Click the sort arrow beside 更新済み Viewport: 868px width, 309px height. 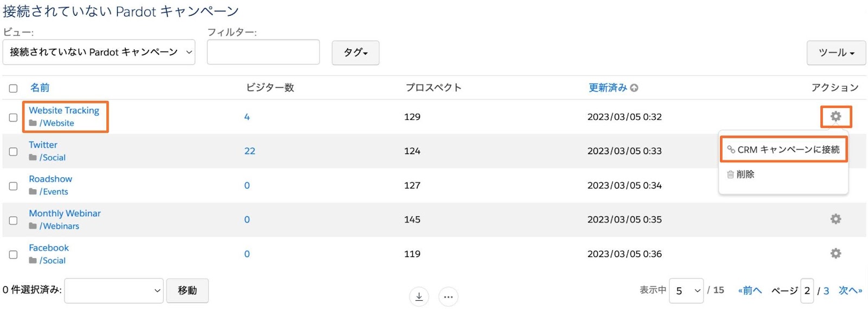point(634,88)
